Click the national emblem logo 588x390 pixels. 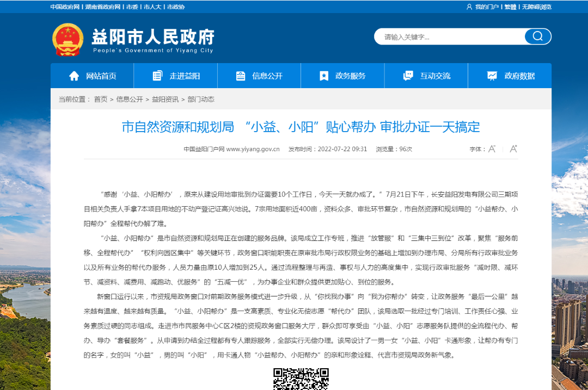(68, 39)
